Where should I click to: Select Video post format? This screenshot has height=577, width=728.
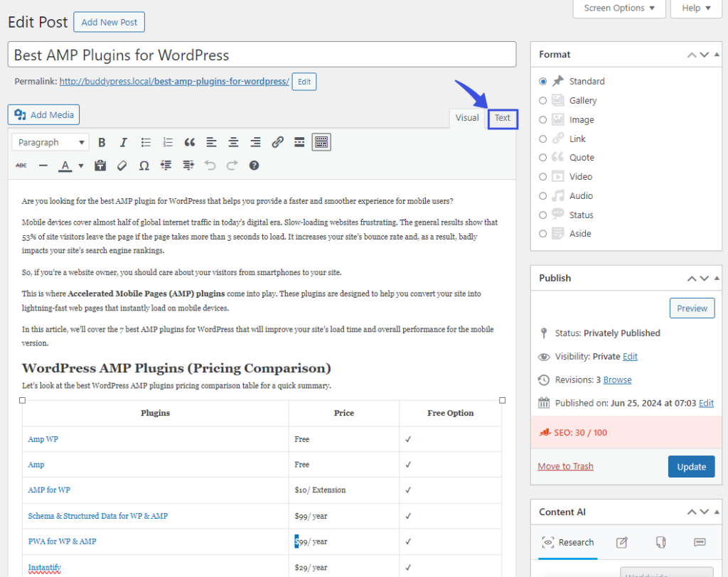[542, 176]
